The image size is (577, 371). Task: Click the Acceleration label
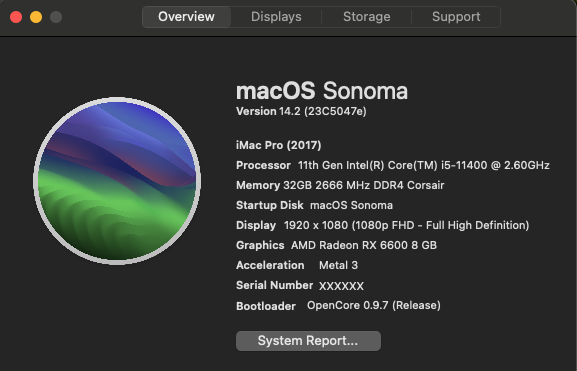pyautogui.click(x=270, y=265)
